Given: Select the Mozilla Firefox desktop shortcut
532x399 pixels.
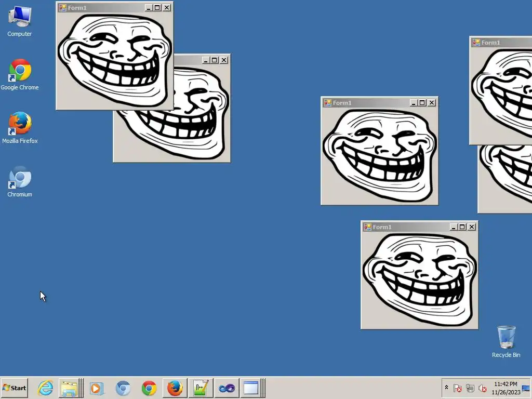Looking at the screenshot, I should pos(20,128).
